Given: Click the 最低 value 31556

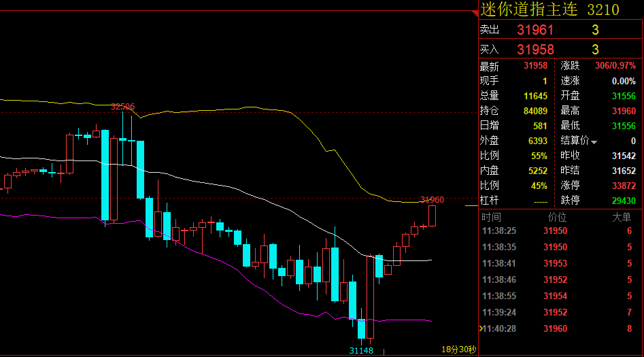Looking at the screenshot, I should (x=624, y=126).
